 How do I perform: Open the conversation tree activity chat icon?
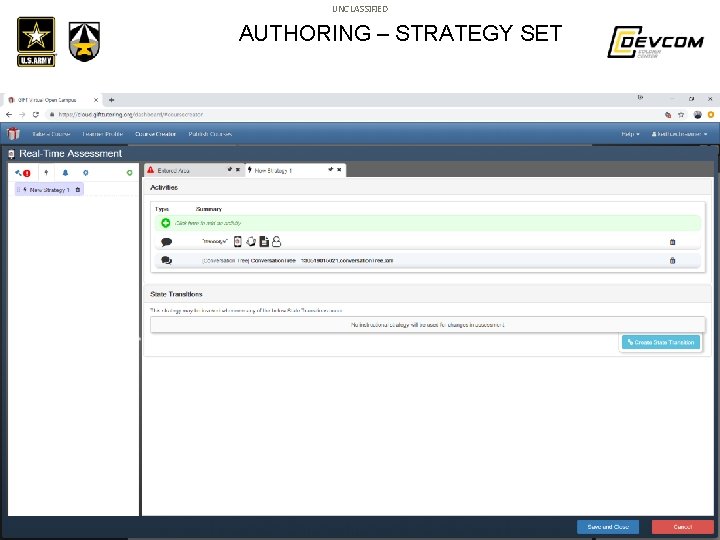pyautogui.click(x=166, y=260)
